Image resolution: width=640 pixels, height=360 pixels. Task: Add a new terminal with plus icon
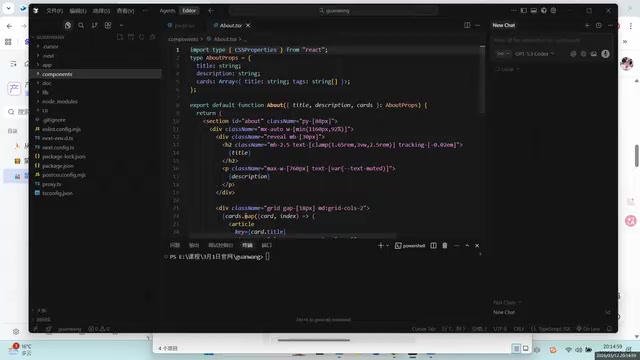[x=380, y=245]
